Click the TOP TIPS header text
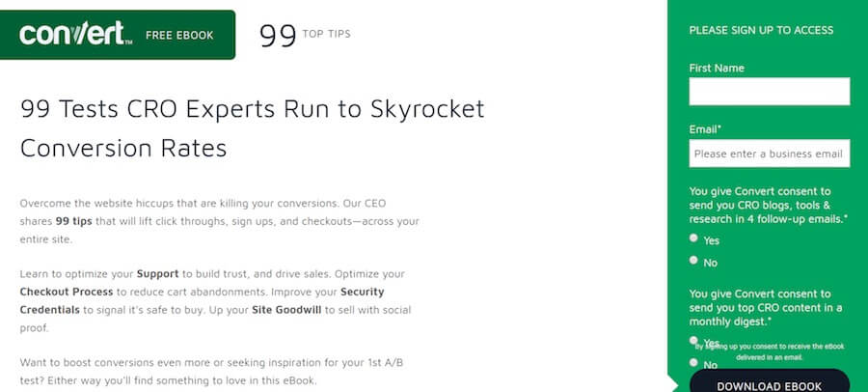This screenshot has height=392, width=868. click(x=327, y=34)
